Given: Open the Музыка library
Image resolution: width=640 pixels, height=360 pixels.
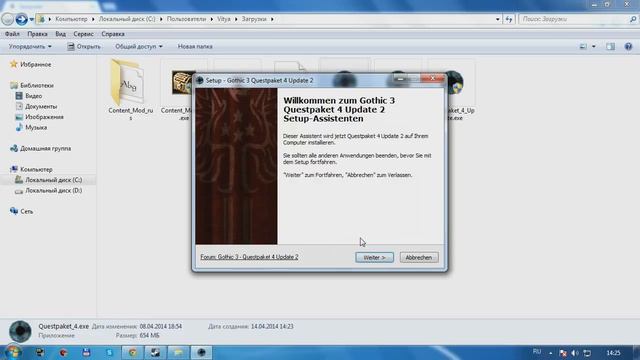Looking at the screenshot, I should click(36, 127).
